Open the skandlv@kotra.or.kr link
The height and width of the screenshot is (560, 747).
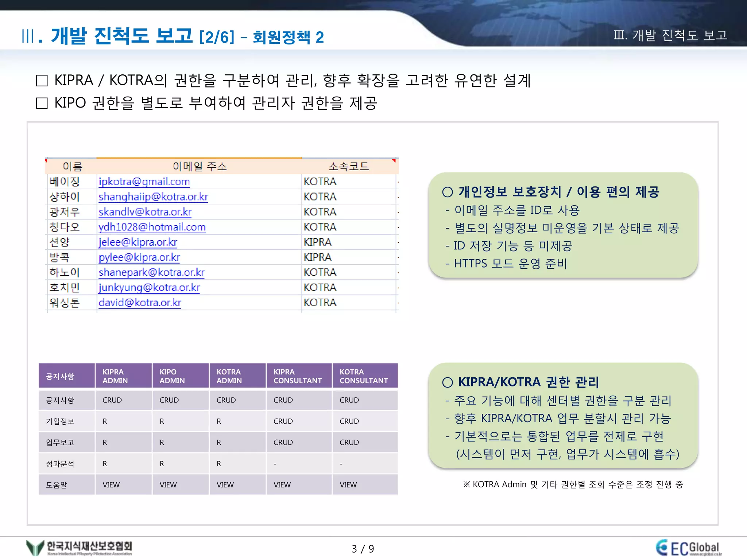pos(145,212)
